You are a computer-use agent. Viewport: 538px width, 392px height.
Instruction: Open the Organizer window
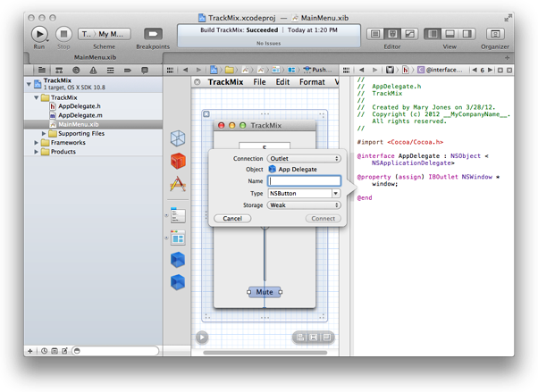click(x=495, y=34)
